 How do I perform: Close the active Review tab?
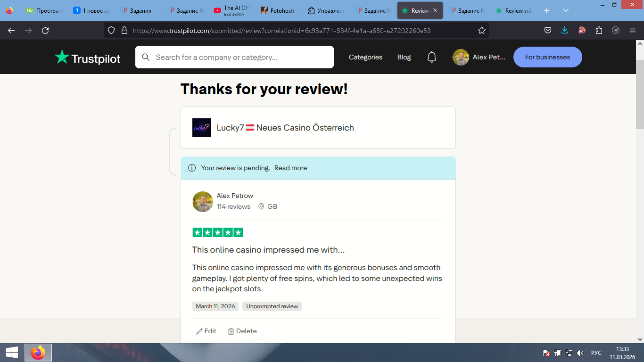[435, 10]
